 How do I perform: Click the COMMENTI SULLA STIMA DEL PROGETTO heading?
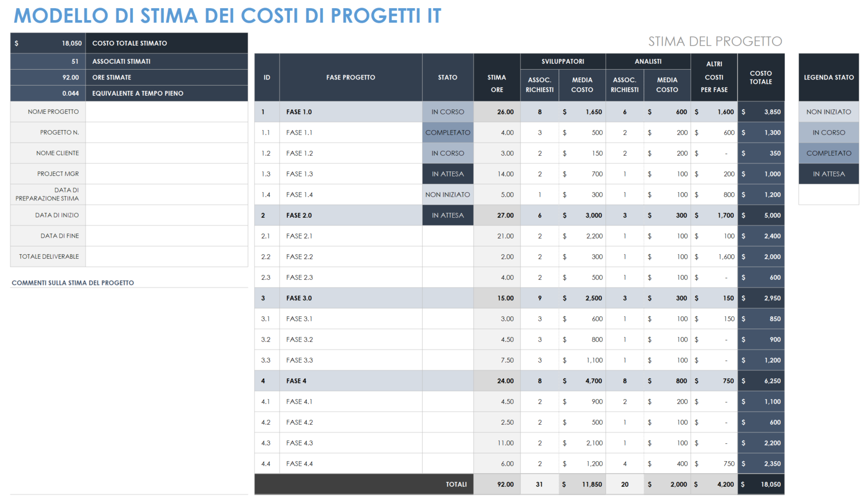click(72, 283)
